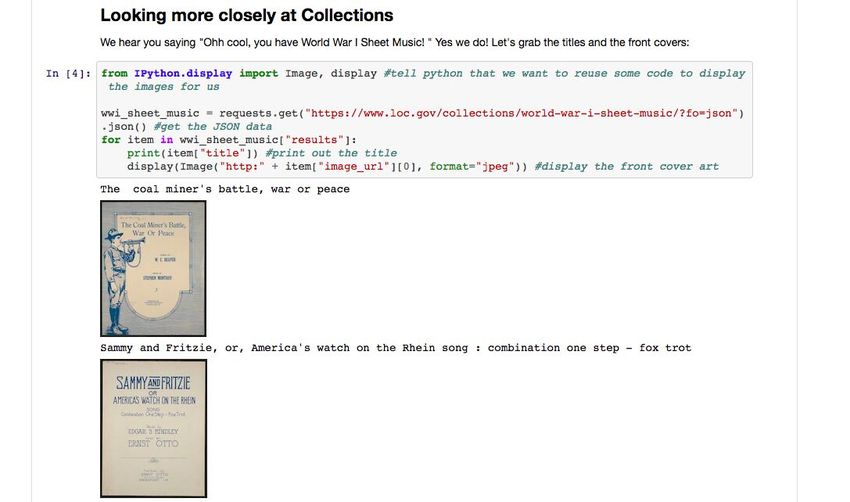850x502 pixels.
Task: Click the 'for item in wwi_sheet_music' line
Action: pos(229,140)
